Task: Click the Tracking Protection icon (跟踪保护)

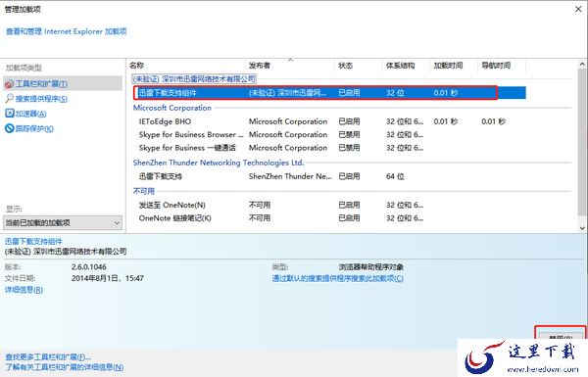Action: 10,128
